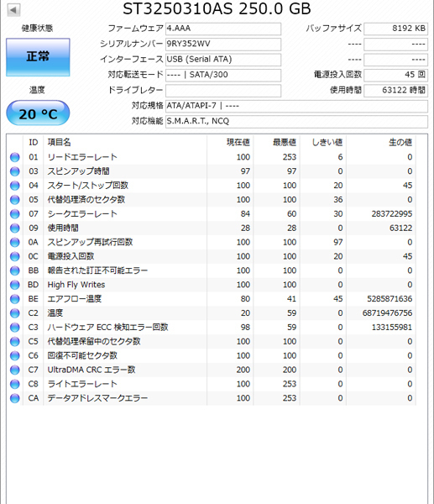This screenshot has width=434, height=504.
Task: Click the status orb for ID C8 row
Action: click(x=15, y=384)
